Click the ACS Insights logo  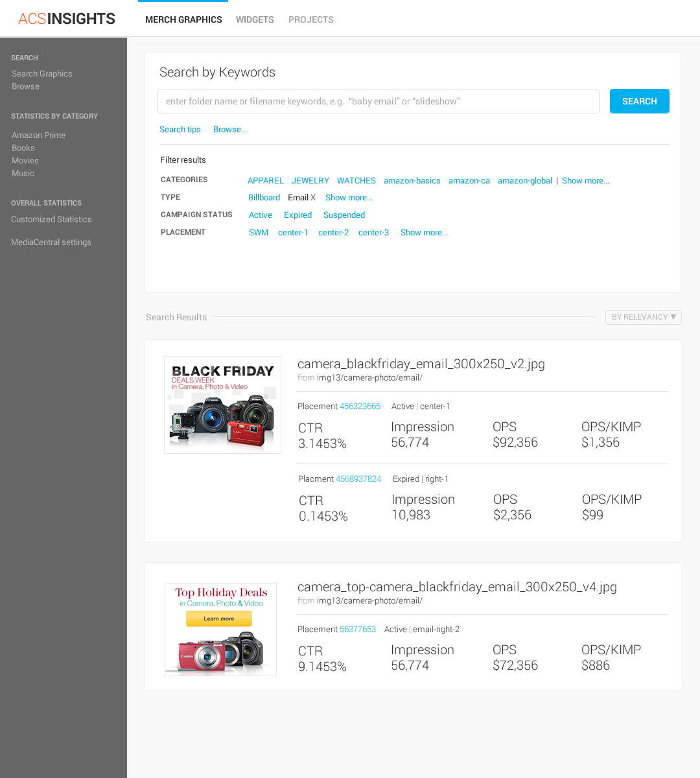[67, 19]
